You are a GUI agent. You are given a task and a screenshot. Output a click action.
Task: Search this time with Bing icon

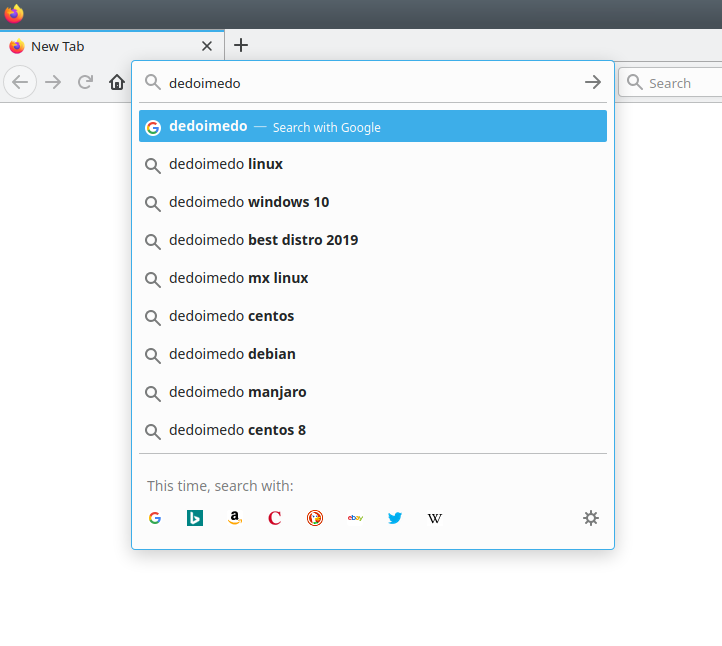coord(195,518)
